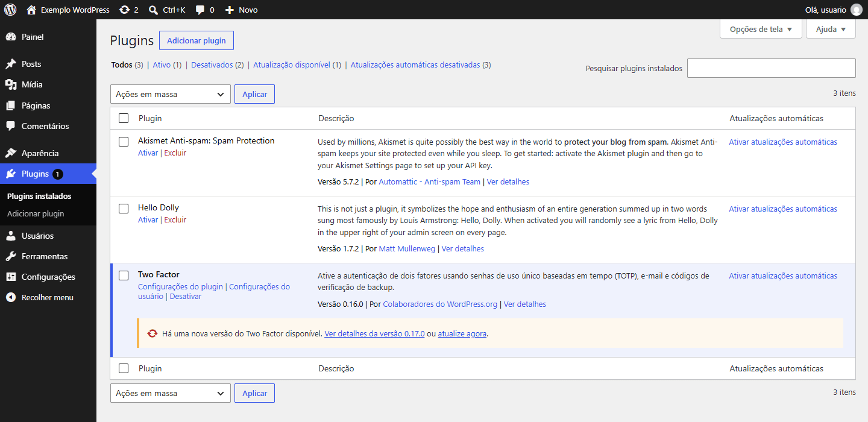The width and height of the screenshot is (868, 422).
Task: Open Ver detalhes da versão 0.17.0
Action: [x=374, y=333]
